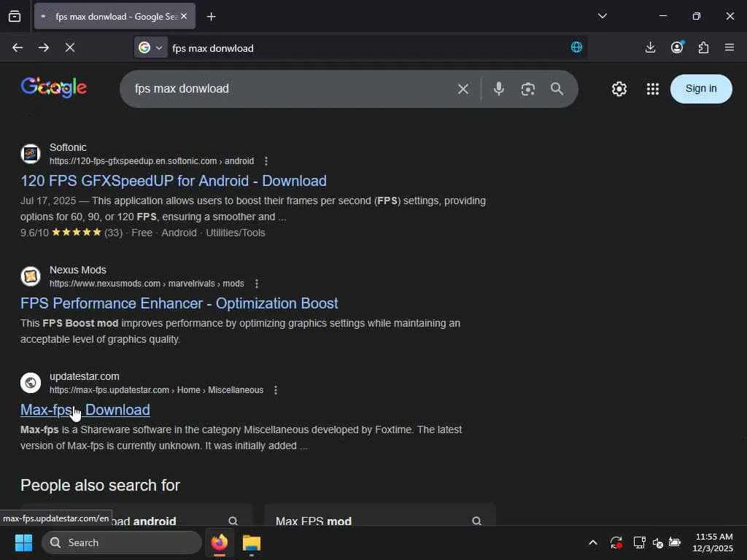Open the Nexus Mods result options menu

pyautogui.click(x=257, y=284)
